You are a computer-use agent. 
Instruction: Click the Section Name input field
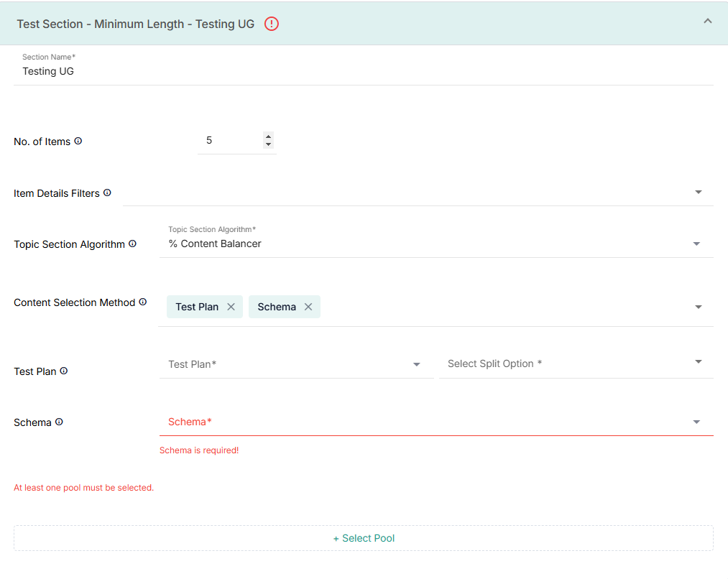coord(359,71)
